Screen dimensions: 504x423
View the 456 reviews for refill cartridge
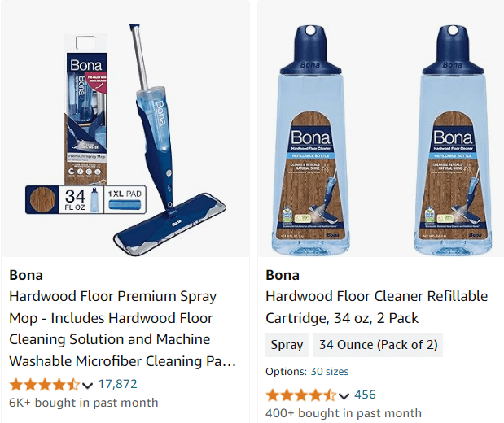[x=365, y=395]
